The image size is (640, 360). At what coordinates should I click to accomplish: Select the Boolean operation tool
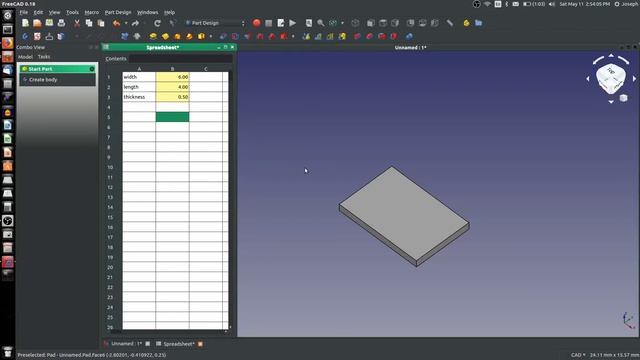pyautogui.click(x=409, y=36)
